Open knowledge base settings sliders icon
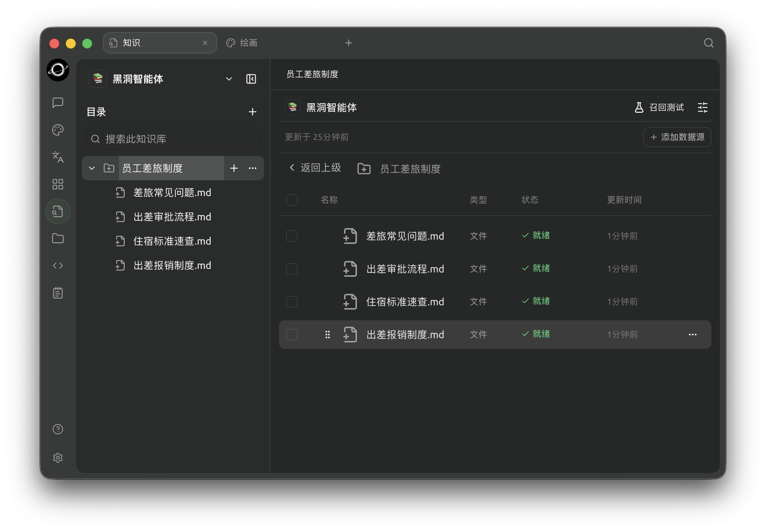The height and width of the screenshot is (532, 766). click(x=703, y=107)
